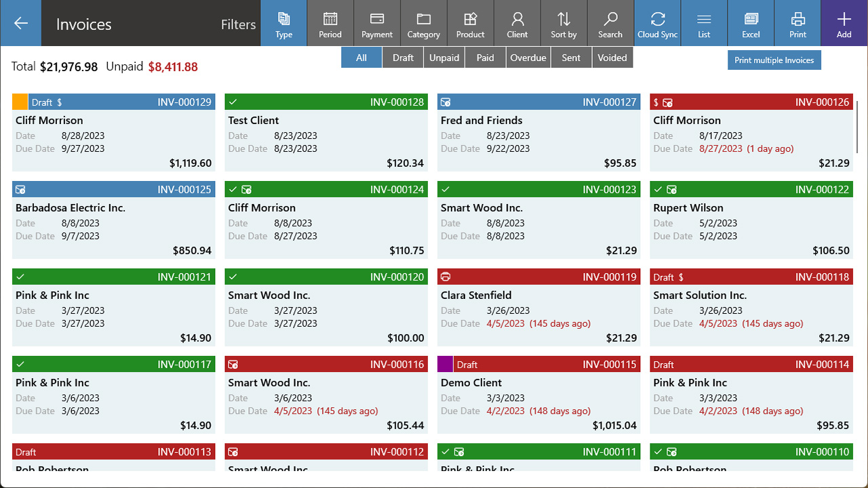Switch to the Sent status tab
Image resolution: width=868 pixels, height=488 pixels.
572,58
